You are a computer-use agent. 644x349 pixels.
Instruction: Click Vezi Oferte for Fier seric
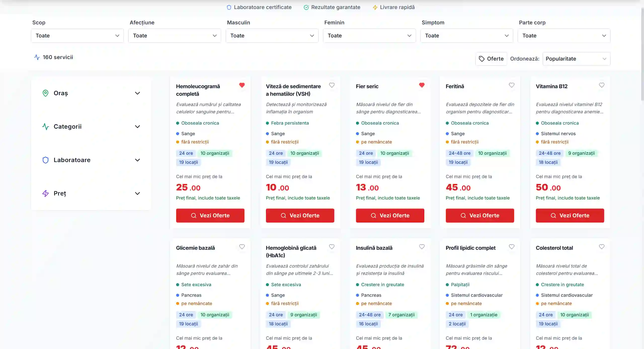point(390,216)
